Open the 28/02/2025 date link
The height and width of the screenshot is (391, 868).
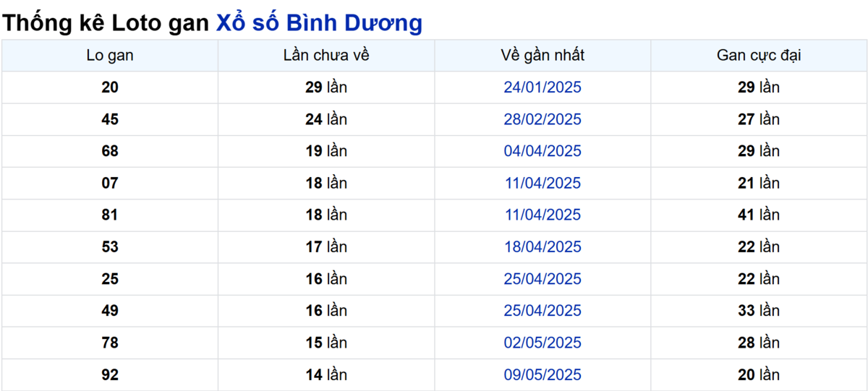coord(542,119)
